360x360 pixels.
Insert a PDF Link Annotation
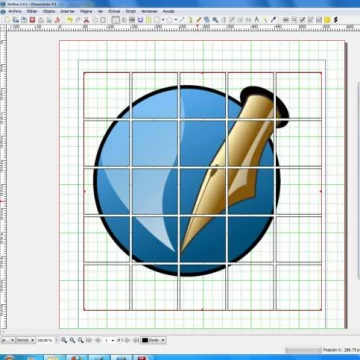click(x=336, y=20)
